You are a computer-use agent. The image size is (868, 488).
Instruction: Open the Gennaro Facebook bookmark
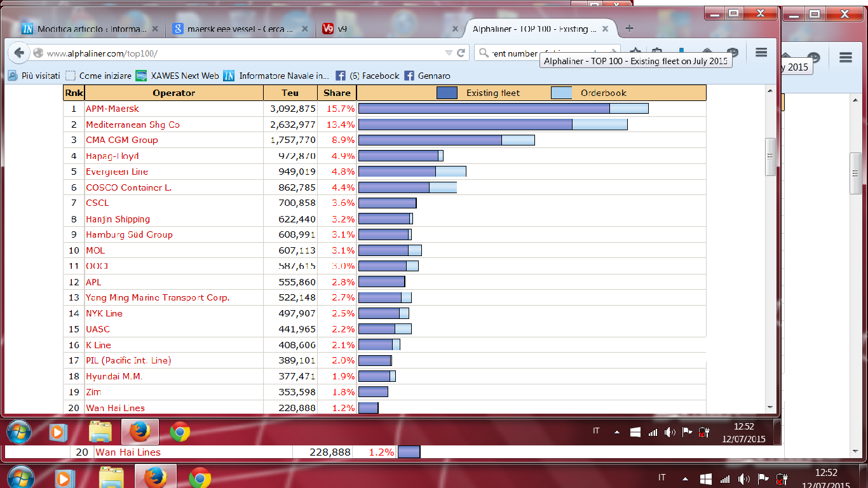pos(427,76)
